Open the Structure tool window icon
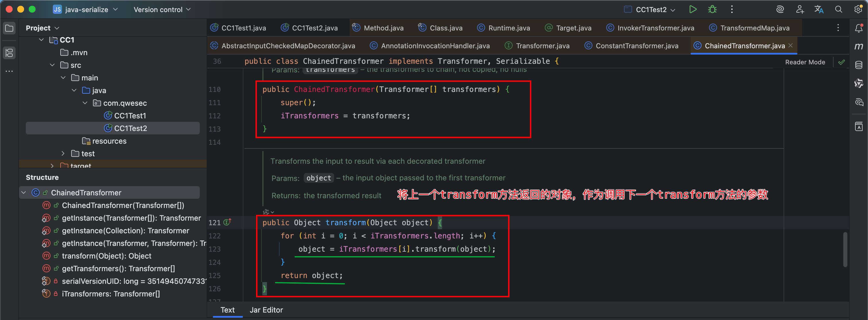868x320 pixels. tap(9, 53)
